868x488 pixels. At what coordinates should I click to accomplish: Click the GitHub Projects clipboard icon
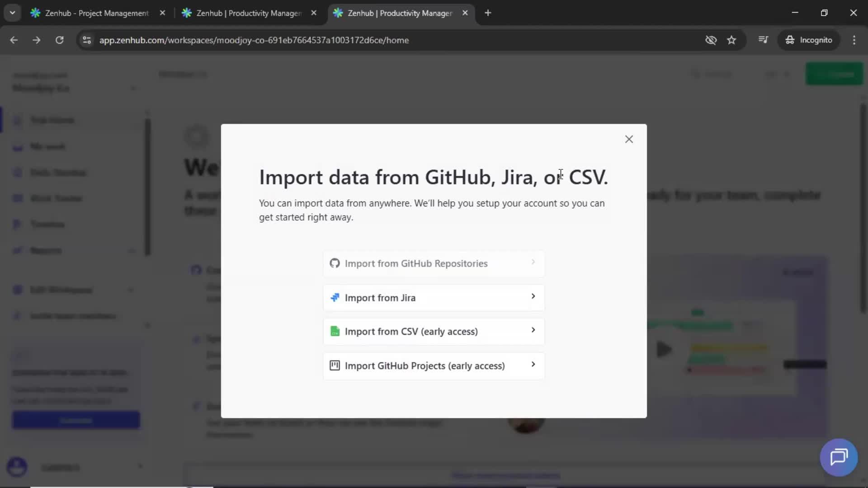(x=335, y=366)
